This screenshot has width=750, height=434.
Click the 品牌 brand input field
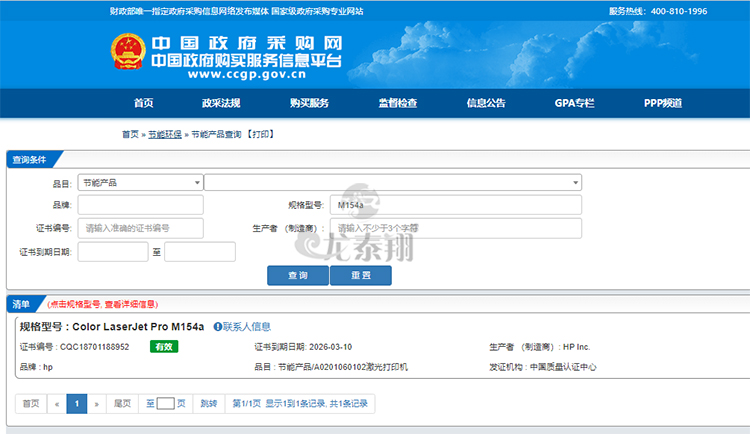click(x=140, y=205)
